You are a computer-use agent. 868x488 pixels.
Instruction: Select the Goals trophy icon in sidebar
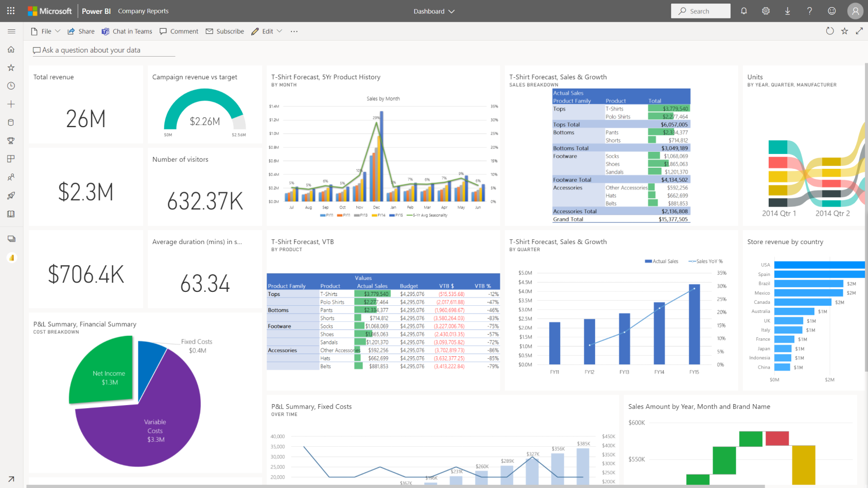pos(11,141)
